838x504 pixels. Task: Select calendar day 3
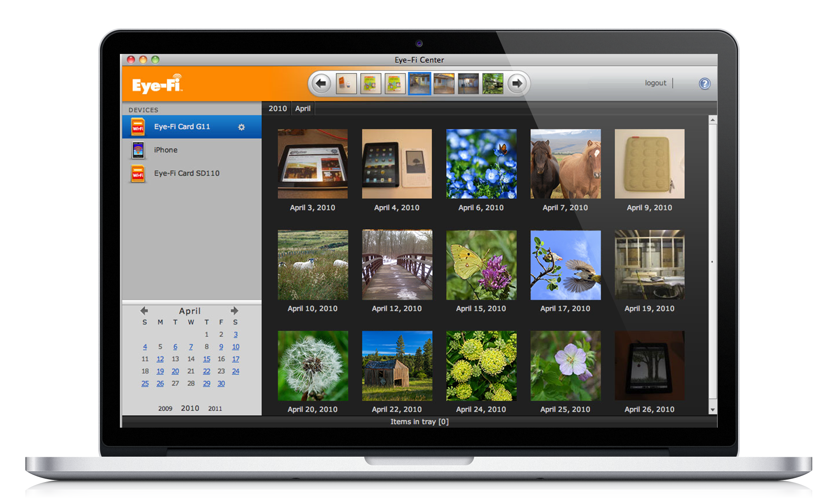pyautogui.click(x=236, y=334)
